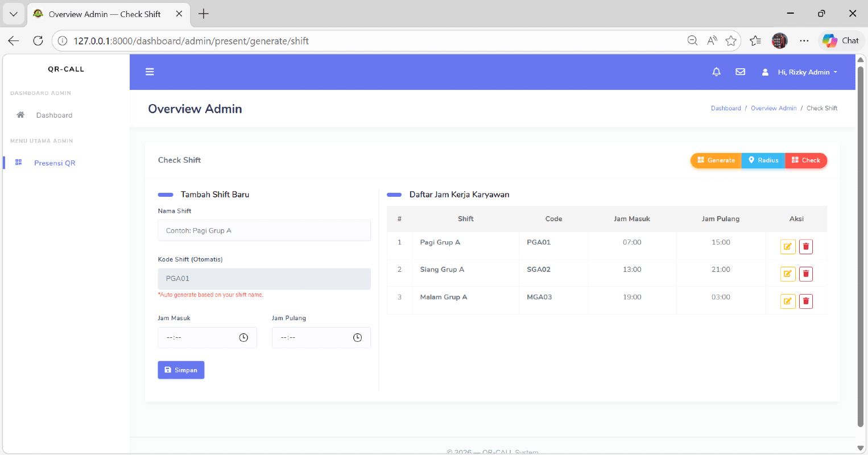Click the Jam Masuk column header
This screenshot has height=455, width=868.
point(632,219)
